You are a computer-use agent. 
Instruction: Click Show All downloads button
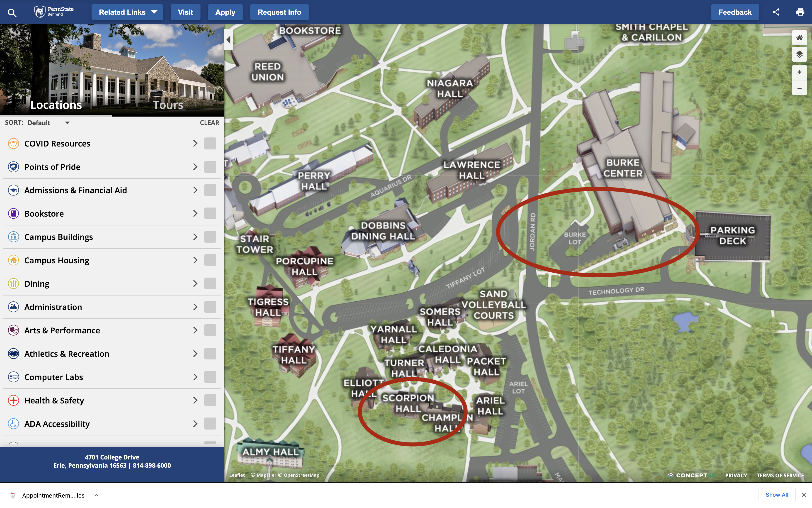tap(777, 495)
